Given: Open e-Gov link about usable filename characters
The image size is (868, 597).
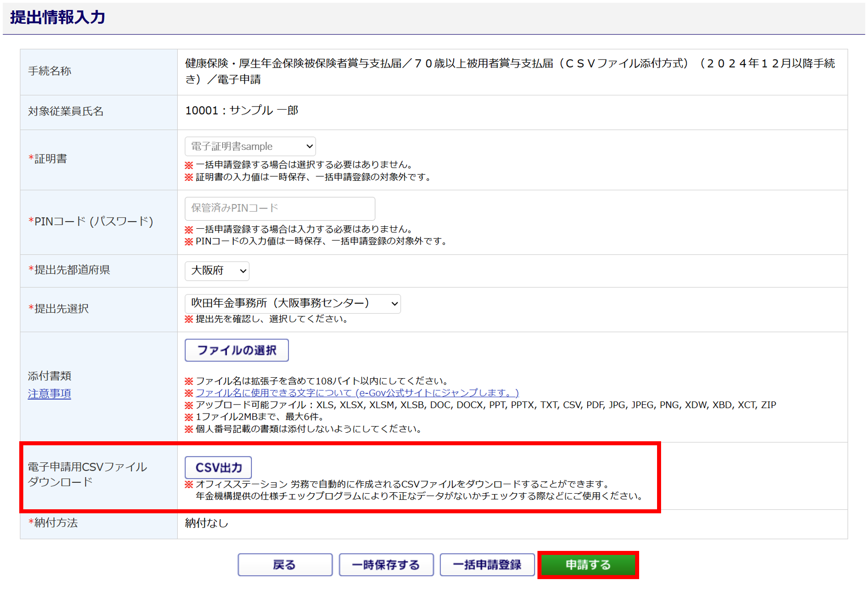Looking at the screenshot, I should pos(357,393).
